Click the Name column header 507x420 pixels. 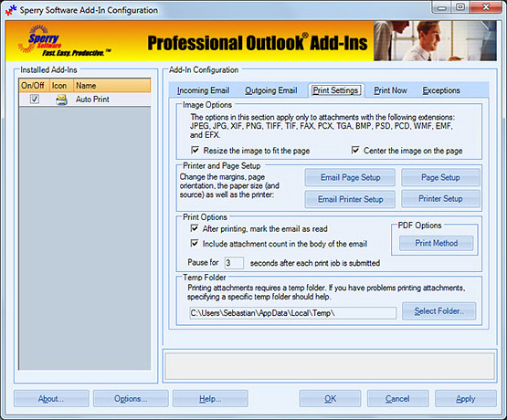(112, 86)
